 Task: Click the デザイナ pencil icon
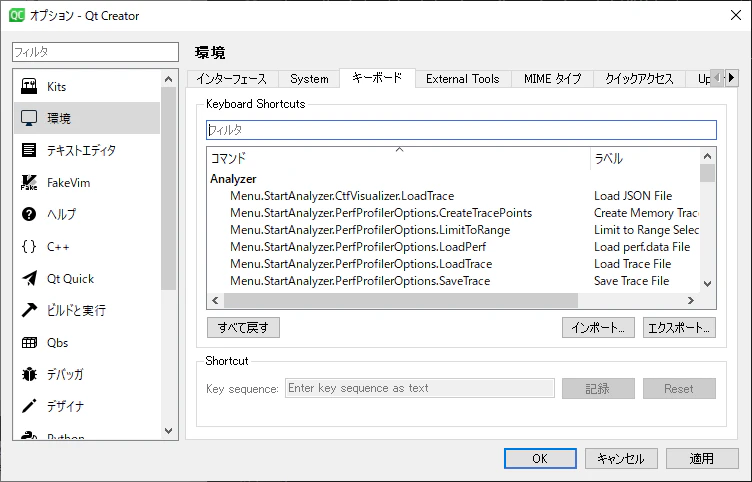click(29, 406)
